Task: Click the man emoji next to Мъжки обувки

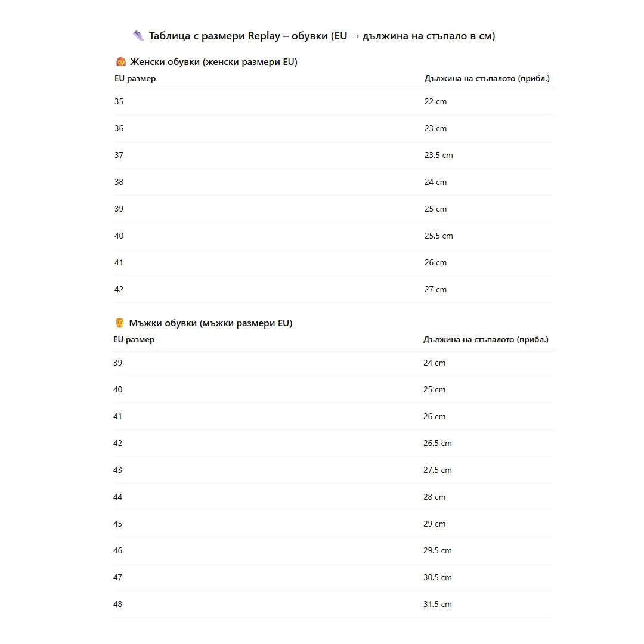Action: coord(119,323)
